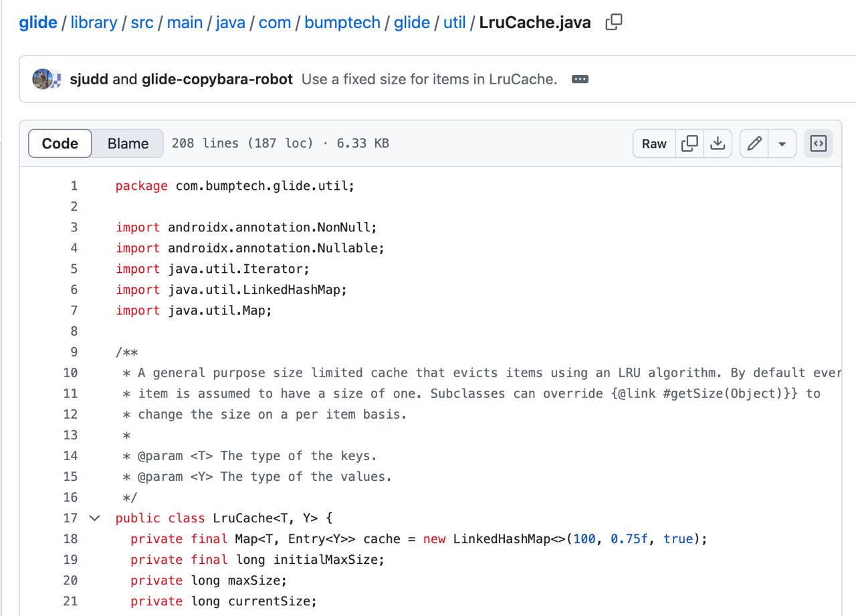Open more edit options dropdown arrow
This screenshot has width=856, height=616.
coord(782,143)
